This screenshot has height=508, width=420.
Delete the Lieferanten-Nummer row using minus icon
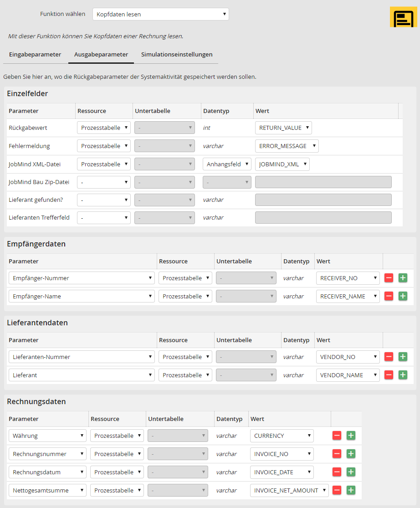pyautogui.click(x=389, y=357)
